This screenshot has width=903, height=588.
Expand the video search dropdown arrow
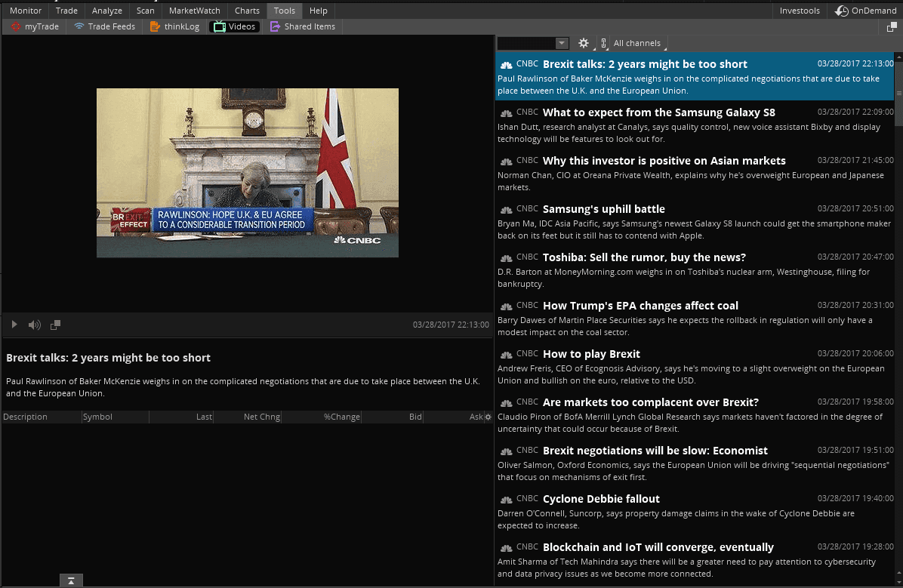(x=562, y=43)
